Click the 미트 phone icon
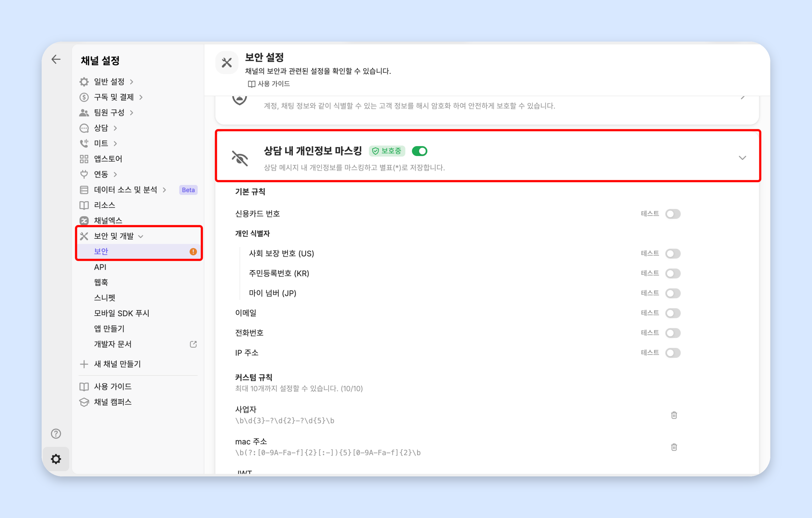This screenshot has height=518, width=812. (x=84, y=143)
